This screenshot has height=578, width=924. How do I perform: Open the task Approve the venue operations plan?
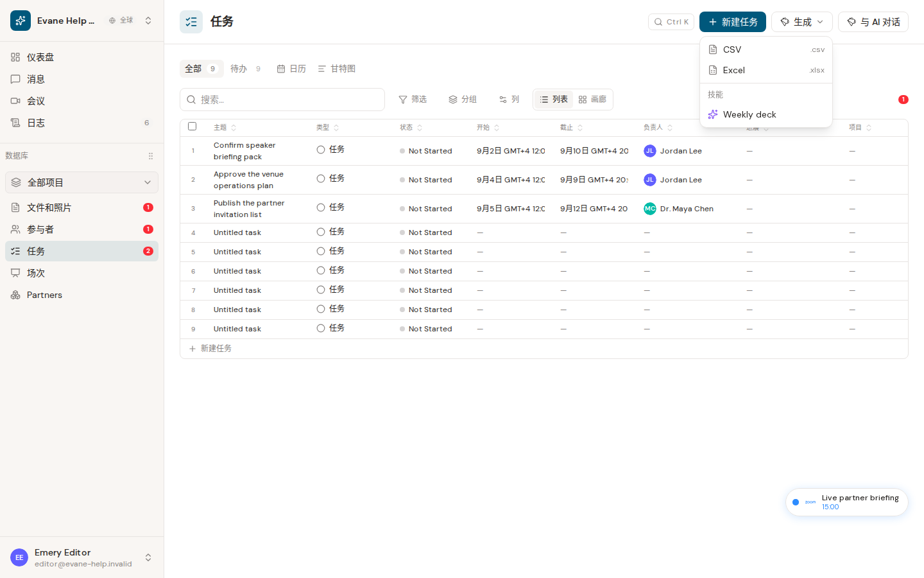248,180
